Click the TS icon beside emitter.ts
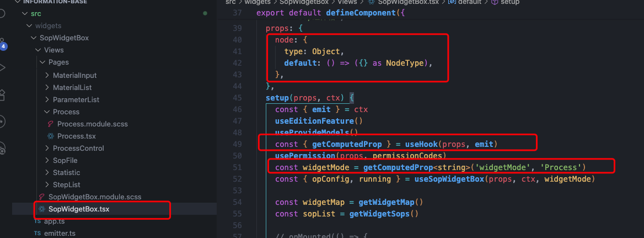The image size is (644, 238). 37,234
